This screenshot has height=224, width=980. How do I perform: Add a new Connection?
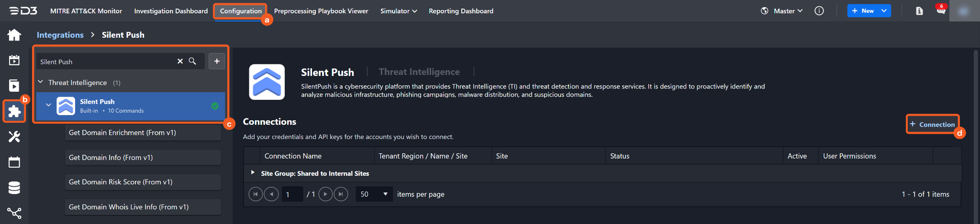coord(932,124)
